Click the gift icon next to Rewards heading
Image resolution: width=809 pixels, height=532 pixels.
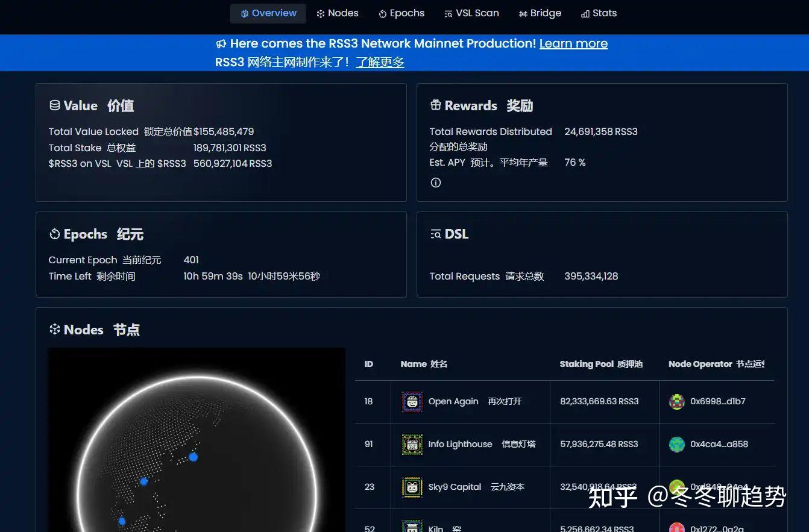tap(436, 105)
